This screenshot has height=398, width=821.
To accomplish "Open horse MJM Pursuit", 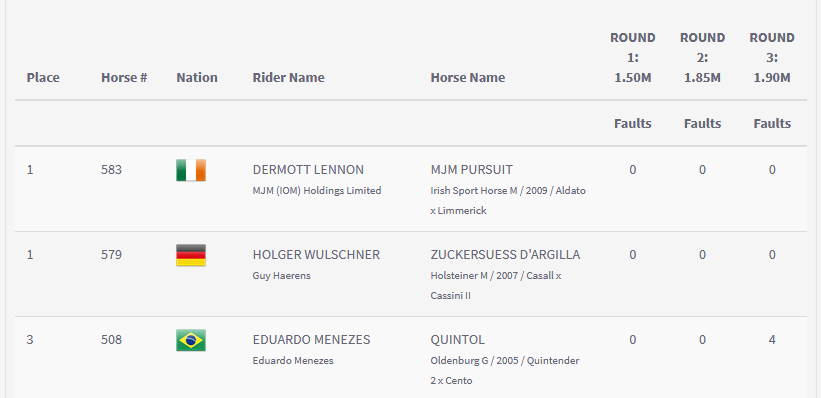I will pyautogui.click(x=471, y=170).
